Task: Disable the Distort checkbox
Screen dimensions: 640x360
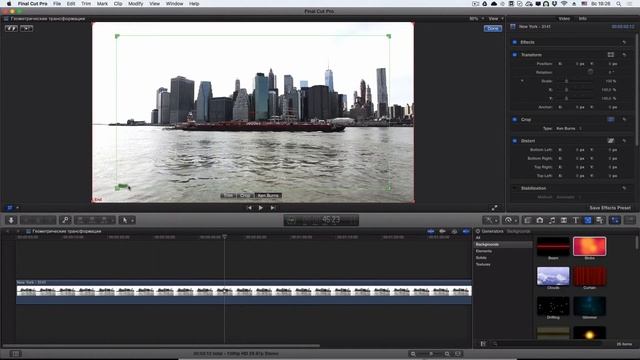Action: (x=515, y=141)
